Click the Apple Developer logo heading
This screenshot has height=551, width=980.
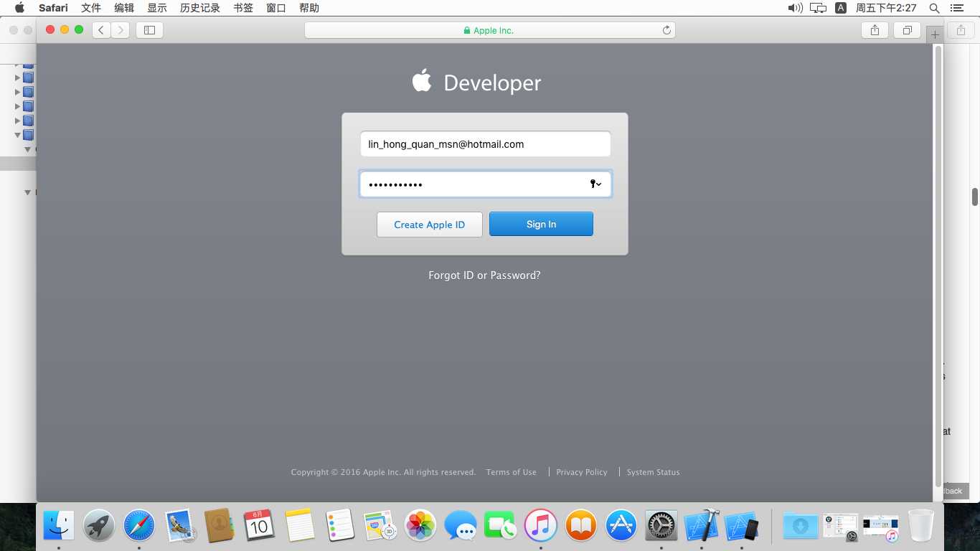(x=476, y=82)
